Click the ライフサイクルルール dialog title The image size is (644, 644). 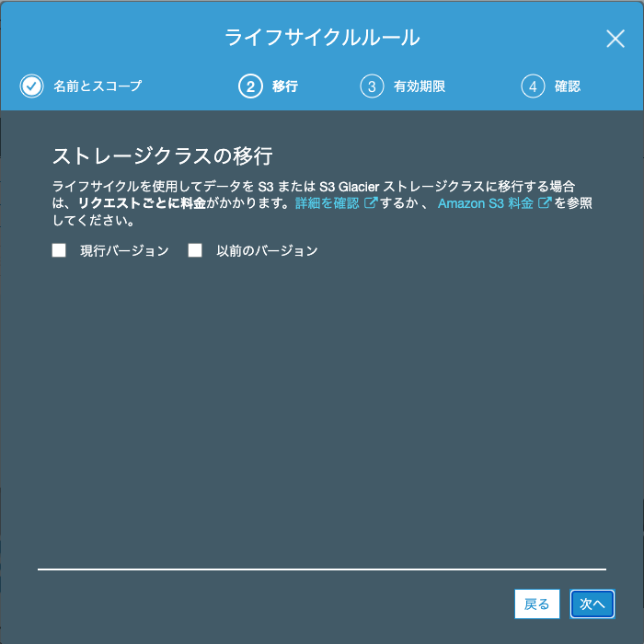click(x=322, y=38)
